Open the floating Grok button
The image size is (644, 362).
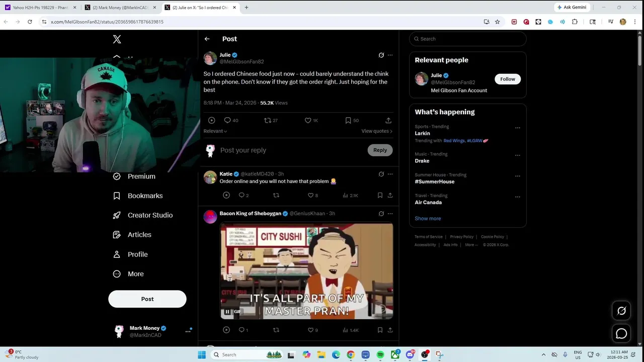point(621,311)
